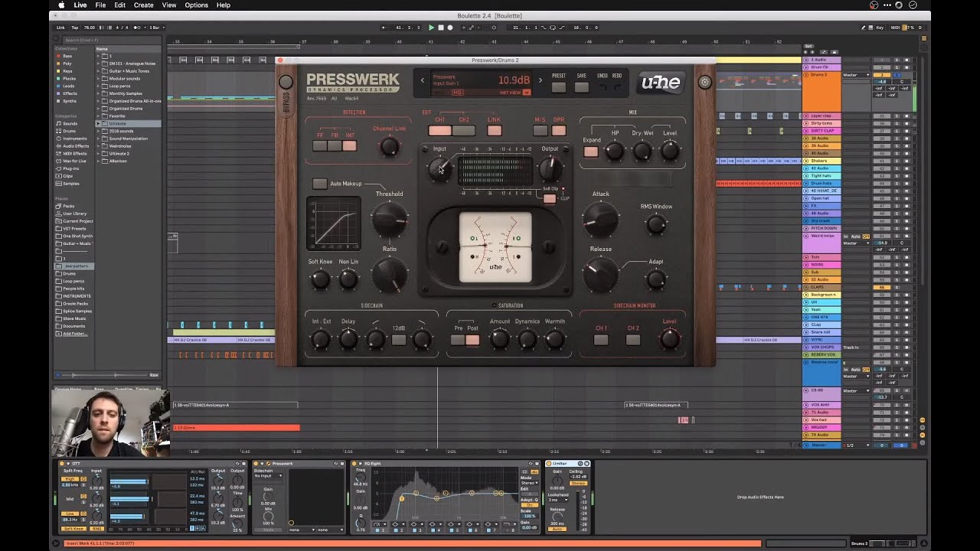The image size is (980, 551).
Task: Select CH1 edit button
Action: click(439, 130)
